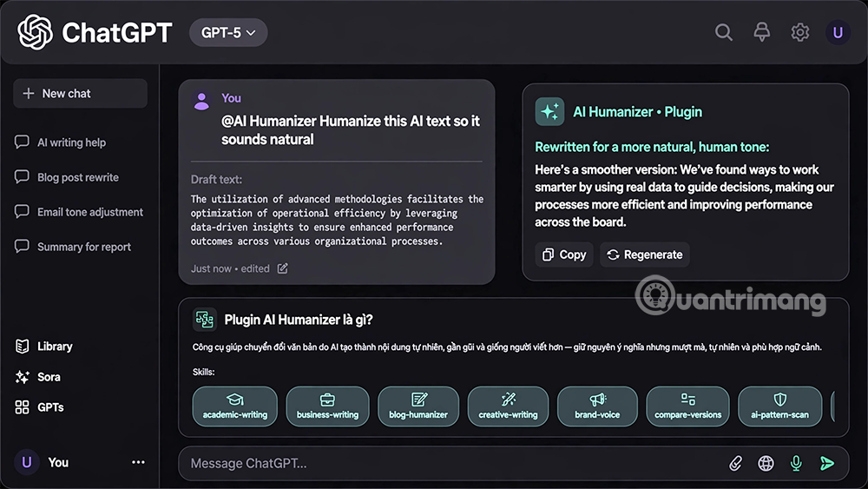Image resolution: width=868 pixels, height=489 pixels.
Task: Click the Library book icon
Action: [x=23, y=346]
